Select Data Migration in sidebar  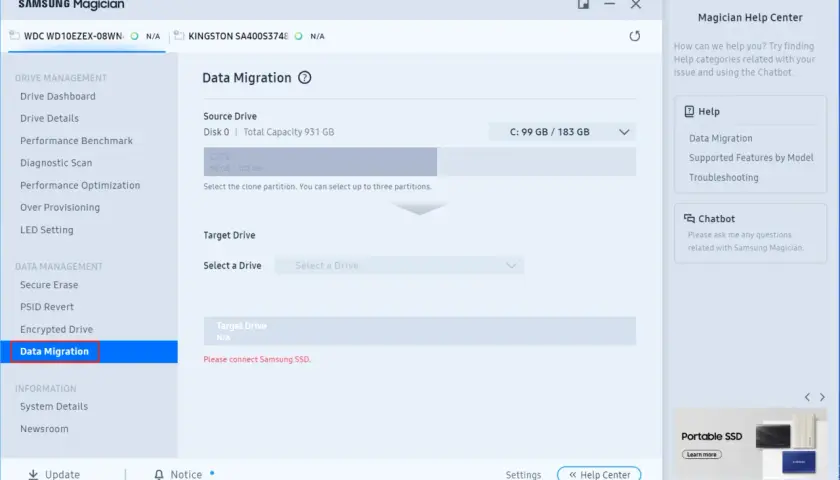coord(88,351)
